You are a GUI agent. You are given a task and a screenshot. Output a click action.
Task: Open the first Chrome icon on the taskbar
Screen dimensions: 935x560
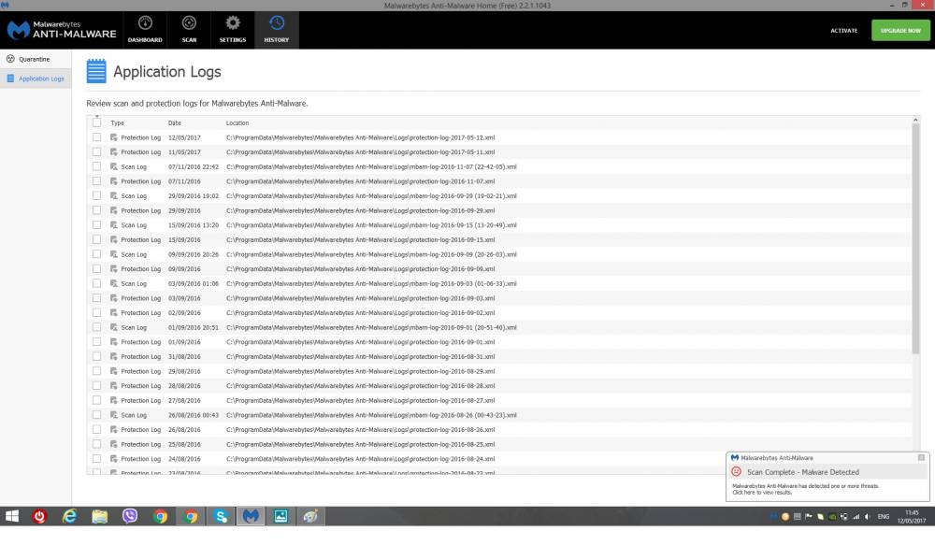pos(160,516)
